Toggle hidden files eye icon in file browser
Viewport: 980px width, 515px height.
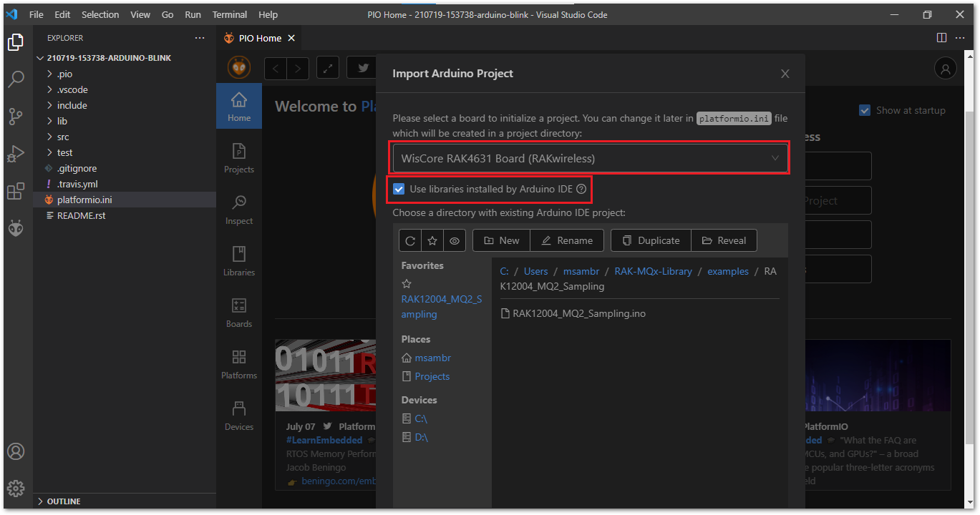455,240
